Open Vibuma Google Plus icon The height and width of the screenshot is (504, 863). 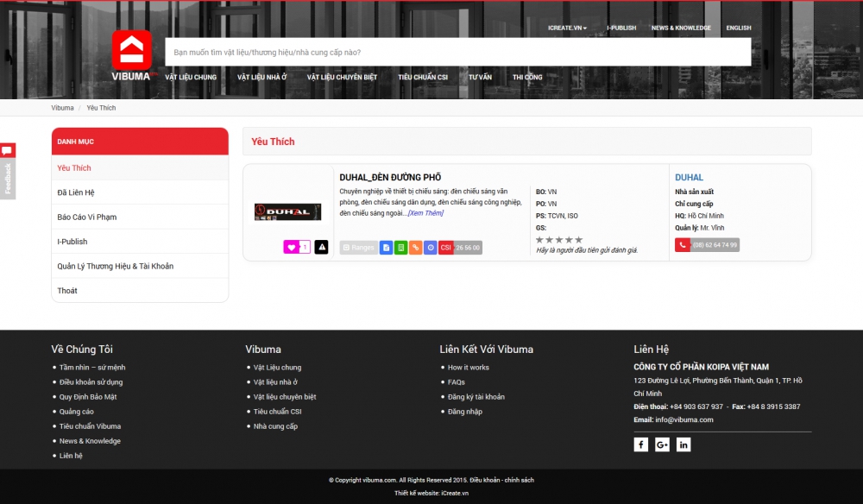click(x=662, y=444)
